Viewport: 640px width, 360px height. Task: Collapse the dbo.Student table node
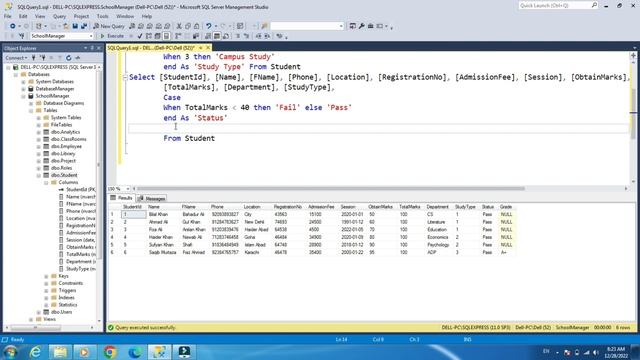coord(38,175)
